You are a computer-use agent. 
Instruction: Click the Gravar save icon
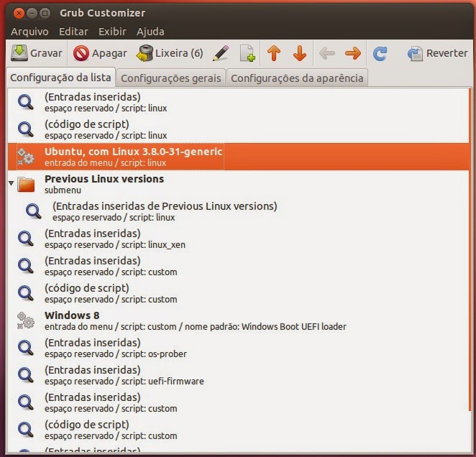(x=19, y=53)
